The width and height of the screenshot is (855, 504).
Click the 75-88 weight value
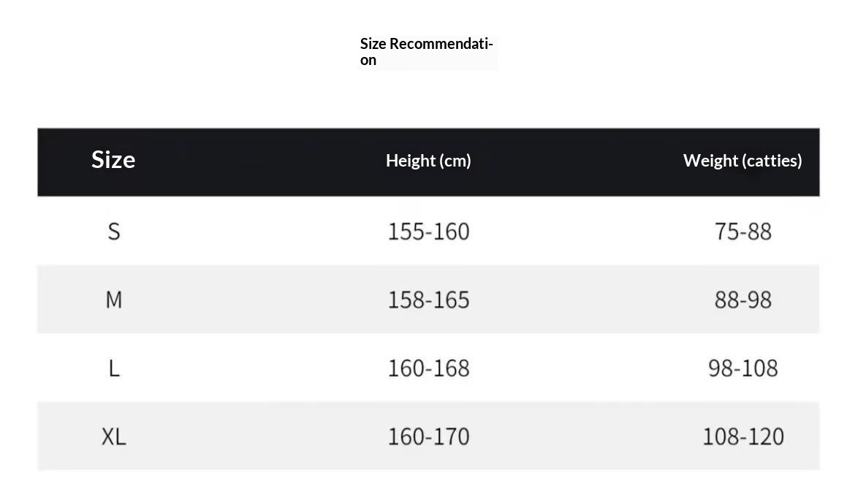point(742,232)
